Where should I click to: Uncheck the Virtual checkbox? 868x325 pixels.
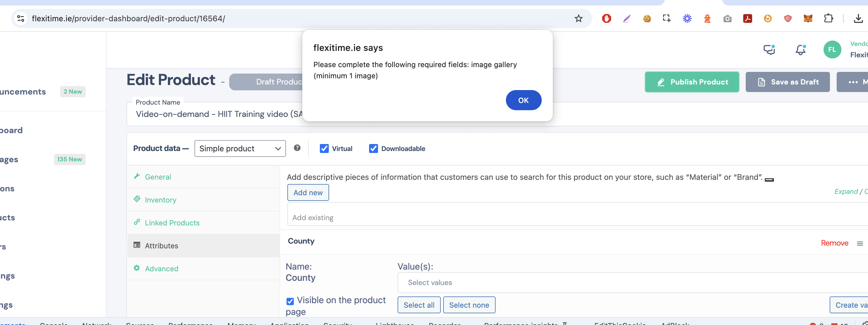click(x=324, y=149)
